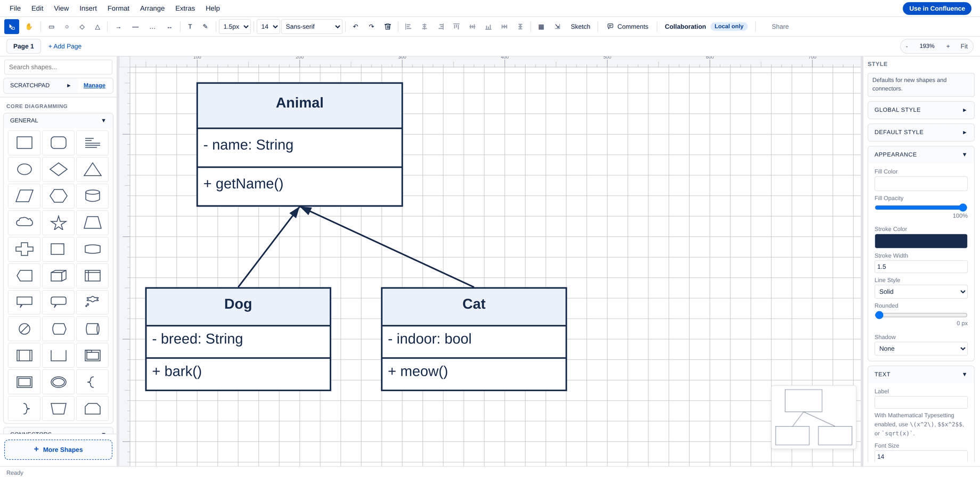Open the dark Stroke Color swatch

tap(921, 241)
